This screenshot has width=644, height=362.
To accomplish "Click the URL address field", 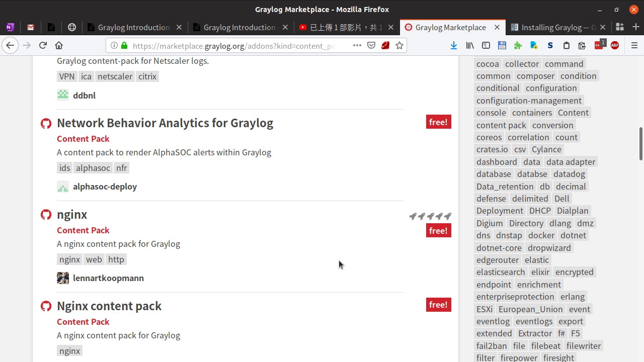I will 234,46.
